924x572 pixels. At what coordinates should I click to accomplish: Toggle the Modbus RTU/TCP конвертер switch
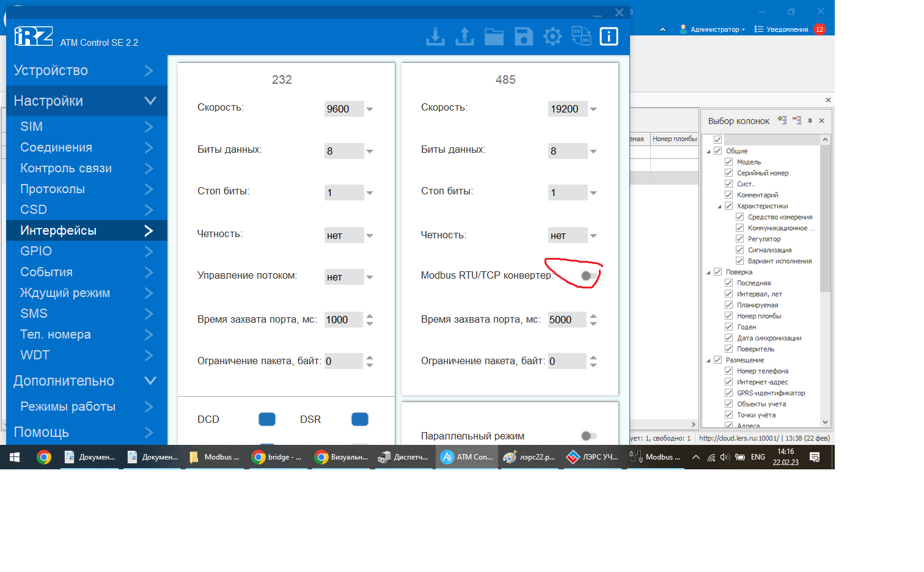pyautogui.click(x=588, y=276)
